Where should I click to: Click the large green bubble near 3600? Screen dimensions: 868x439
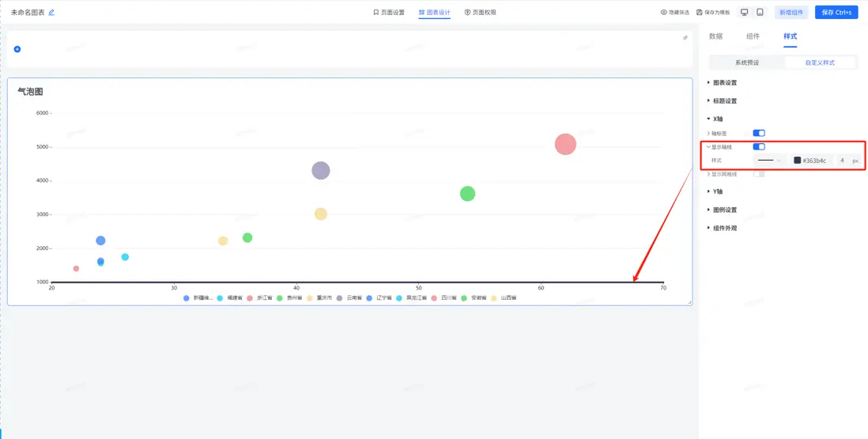(468, 194)
